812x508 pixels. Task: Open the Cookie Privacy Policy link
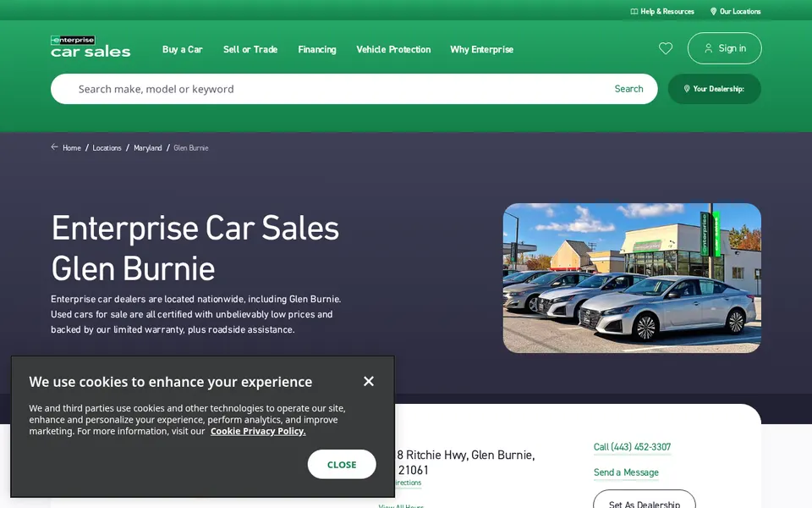(258, 431)
